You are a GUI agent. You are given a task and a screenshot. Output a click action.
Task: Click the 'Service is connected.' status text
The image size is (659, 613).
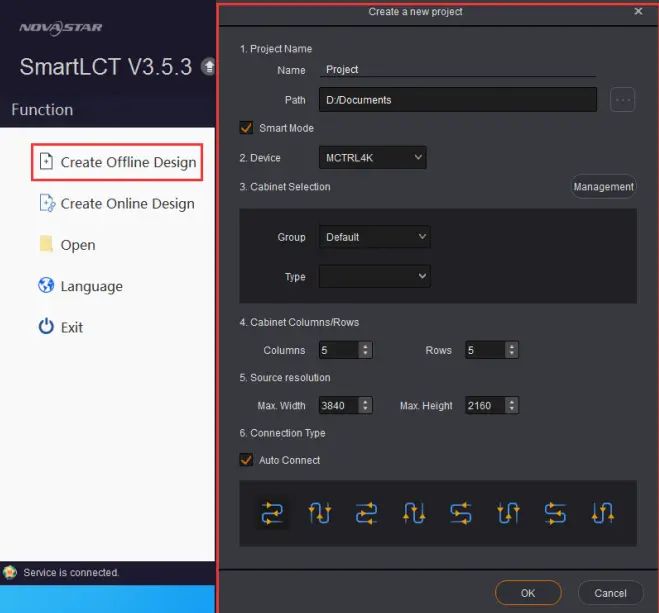71,572
